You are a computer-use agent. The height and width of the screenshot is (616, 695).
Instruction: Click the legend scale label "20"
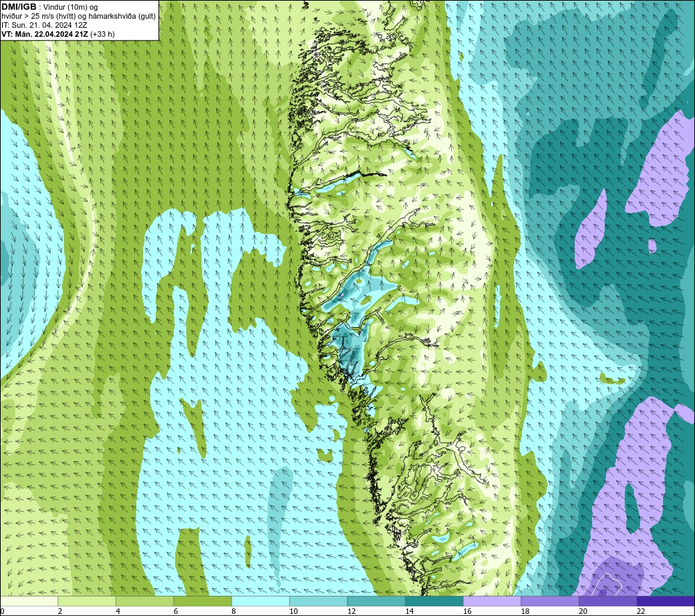tap(583, 611)
